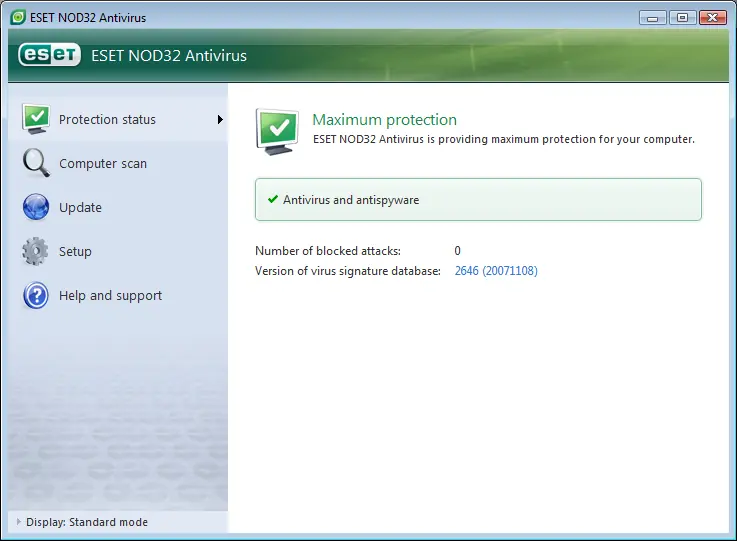
Task: Close the ESET NOD32 Antivirus window
Action: point(713,18)
